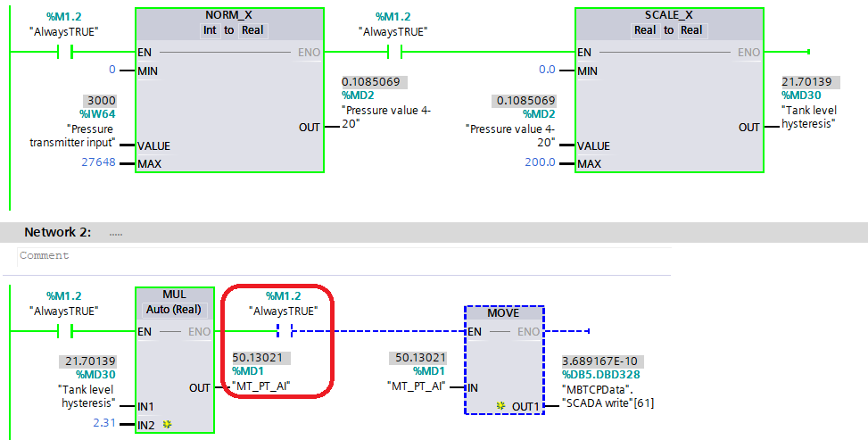Click the monitored value 3000
Viewport: 868px width, 440px height.
(x=100, y=101)
